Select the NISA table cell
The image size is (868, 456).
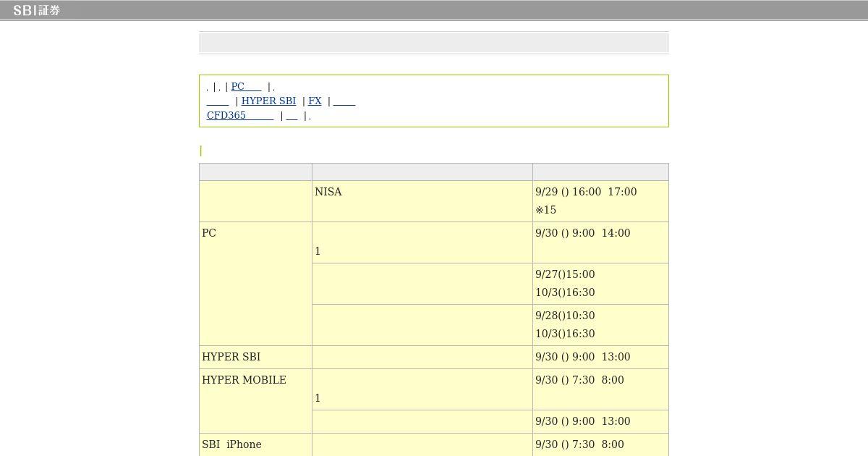422,201
